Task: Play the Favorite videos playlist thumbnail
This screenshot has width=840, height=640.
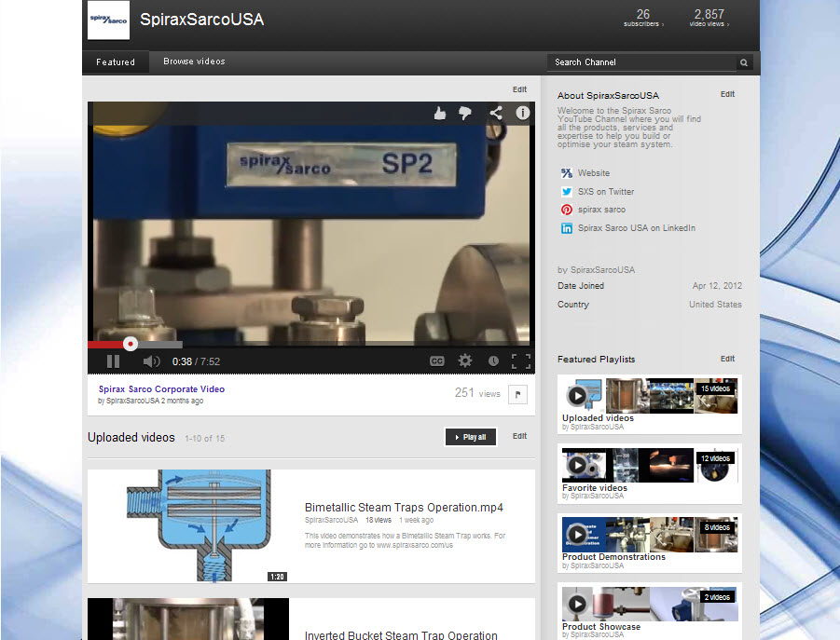Action: click(x=649, y=466)
